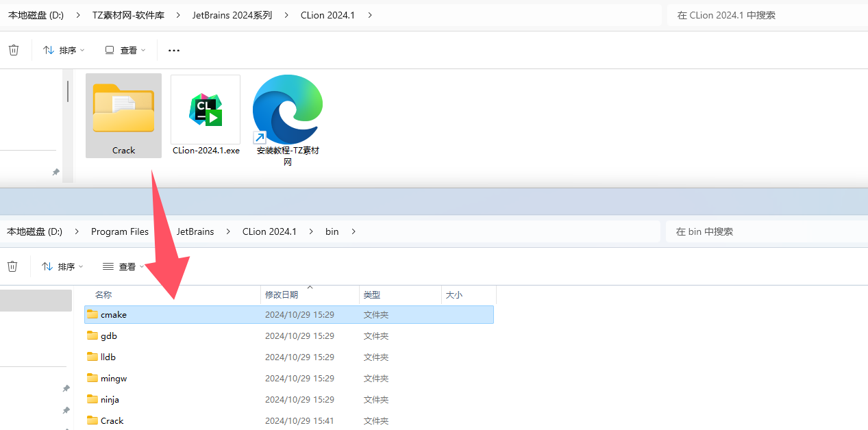Sort by 修改日期 column header
The height and width of the screenshot is (430, 868).
(282, 294)
